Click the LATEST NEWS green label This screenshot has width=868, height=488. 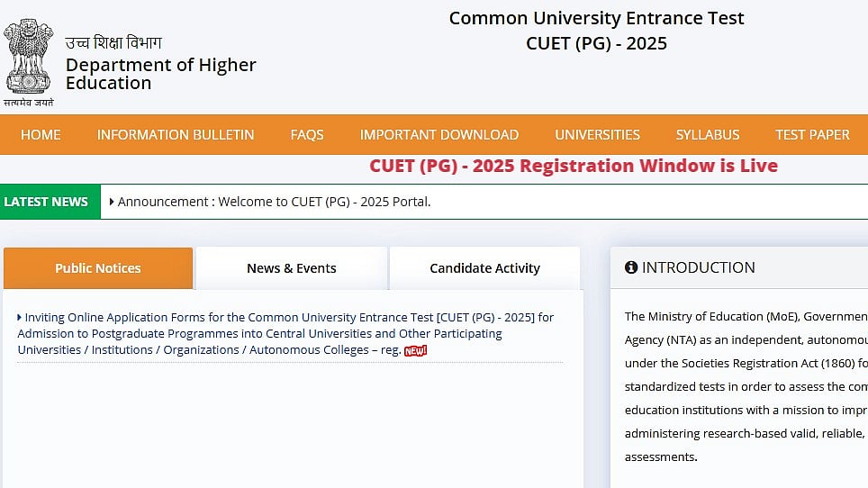click(x=46, y=202)
